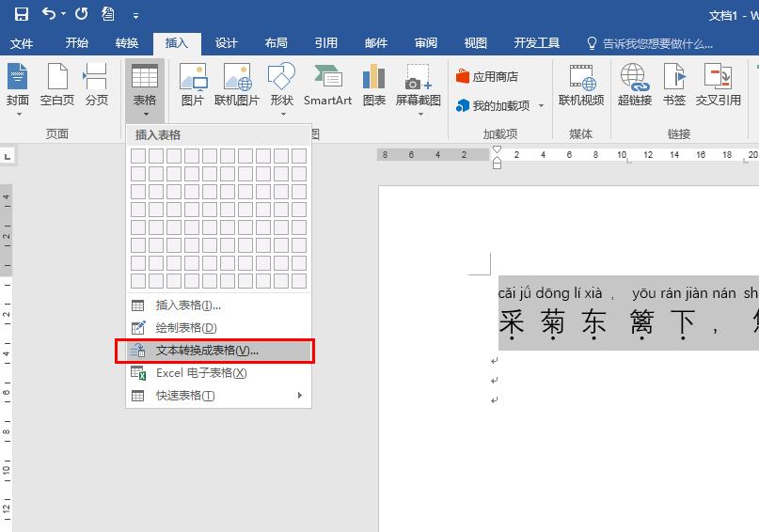Insert a 空白页 blank page
The image size is (759, 532).
(x=57, y=85)
